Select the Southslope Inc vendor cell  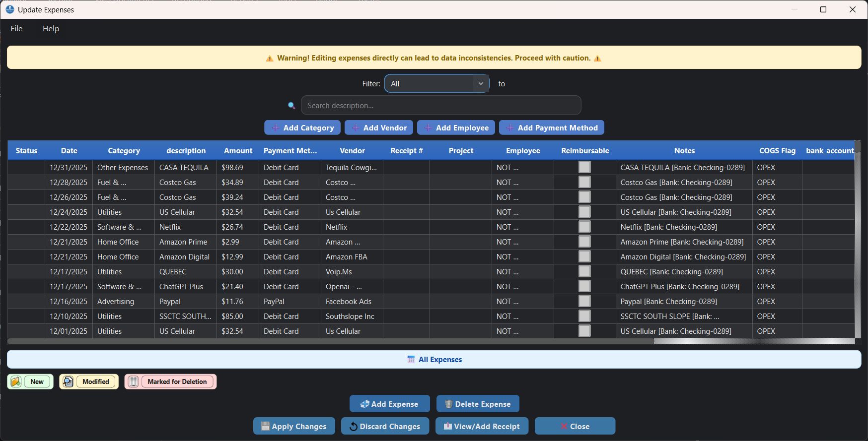[x=352, y=316]
